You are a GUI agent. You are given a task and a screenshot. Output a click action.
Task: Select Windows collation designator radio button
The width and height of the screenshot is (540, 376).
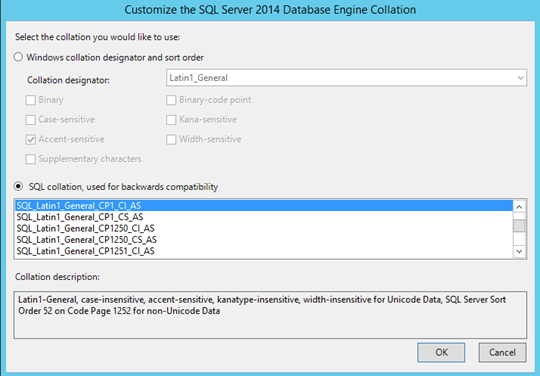(18, 57)
